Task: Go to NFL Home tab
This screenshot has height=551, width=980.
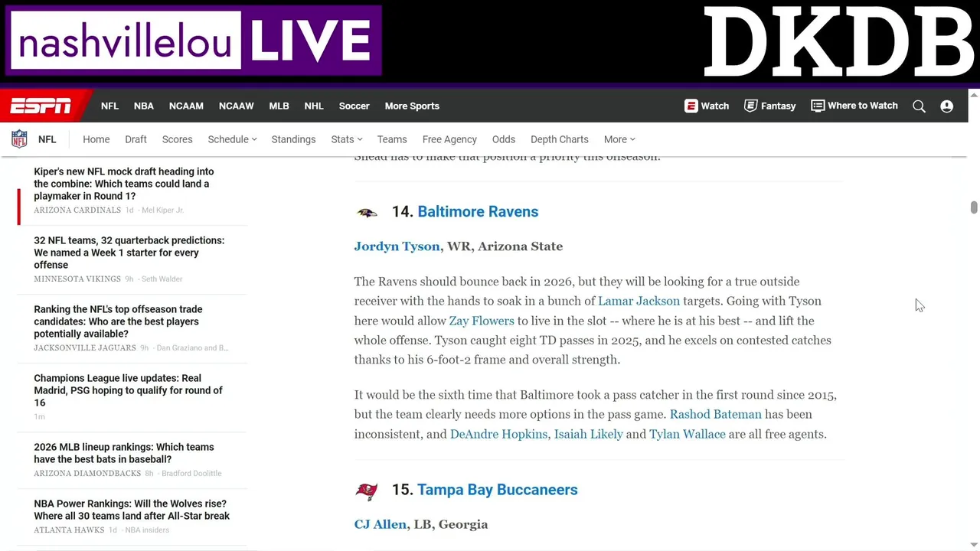Action: (96, 139)
